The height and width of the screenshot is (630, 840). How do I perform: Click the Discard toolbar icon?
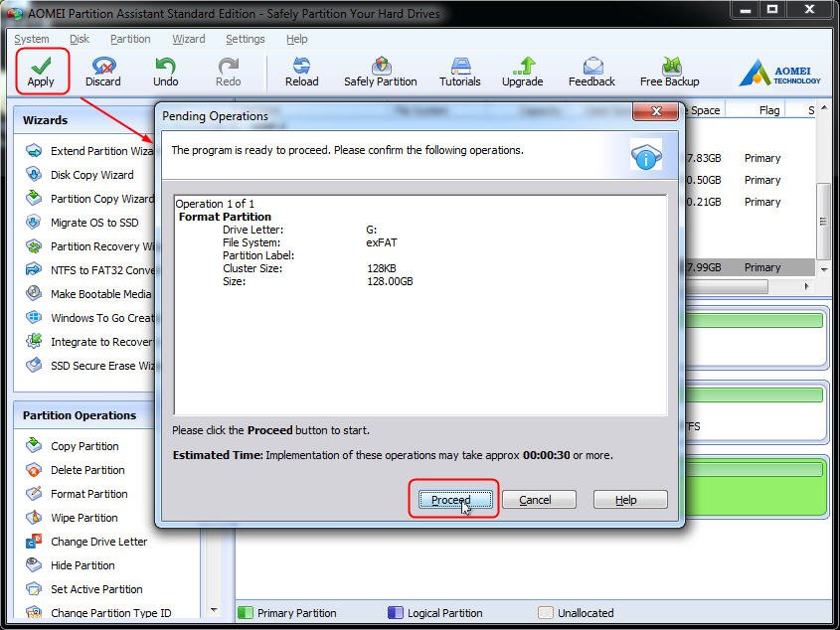(x=102, y=72)
